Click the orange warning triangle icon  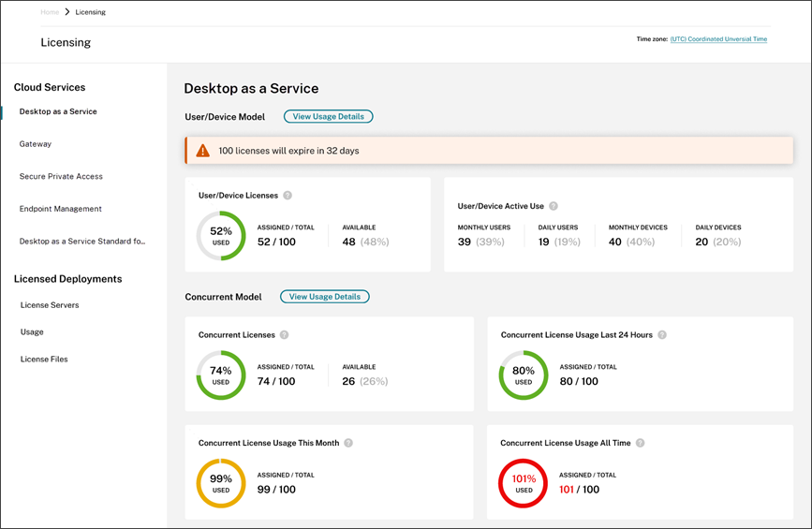[202, 151]
